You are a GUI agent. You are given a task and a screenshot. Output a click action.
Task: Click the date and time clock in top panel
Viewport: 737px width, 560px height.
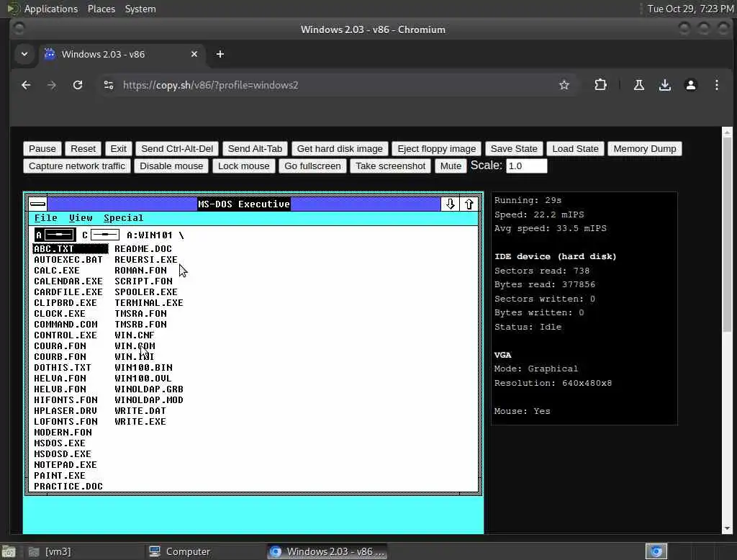[690, 9]
